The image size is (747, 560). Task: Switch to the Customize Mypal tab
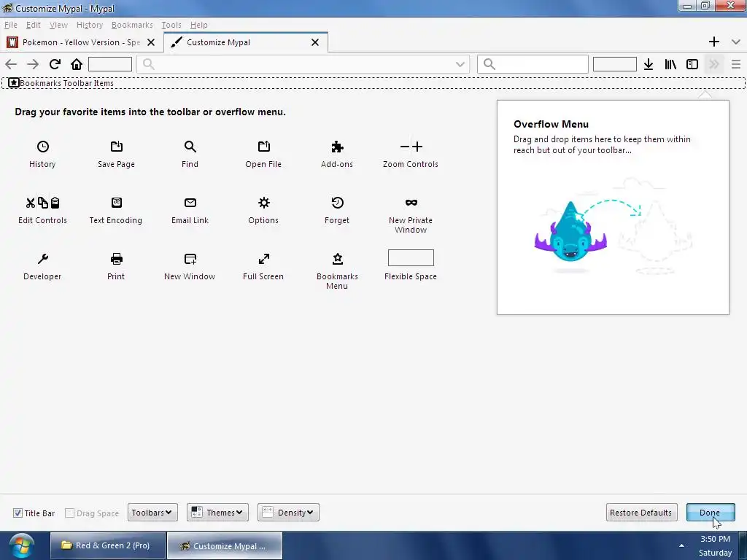(245, 42)
